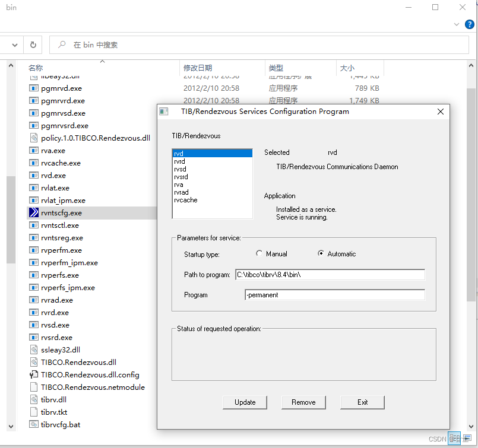The height and width of the screenshot is (448, 478).
Task: Sort files by 类型 column
Action: pyautogui.click(x=276, y=68)
